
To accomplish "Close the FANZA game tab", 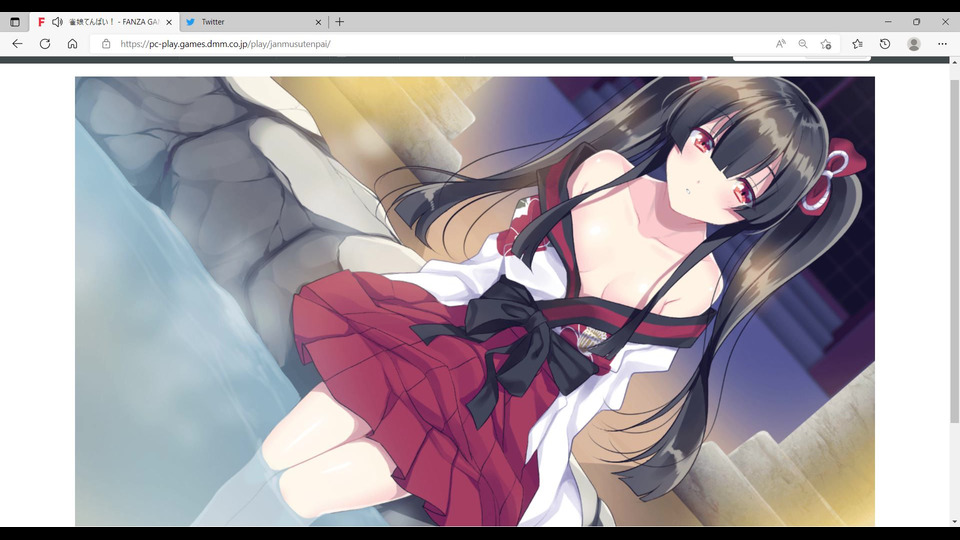I will [169, 22].
